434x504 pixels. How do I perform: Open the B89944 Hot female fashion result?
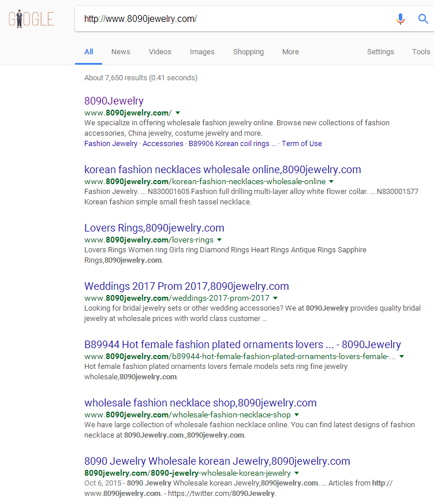(x=242, y=345)
